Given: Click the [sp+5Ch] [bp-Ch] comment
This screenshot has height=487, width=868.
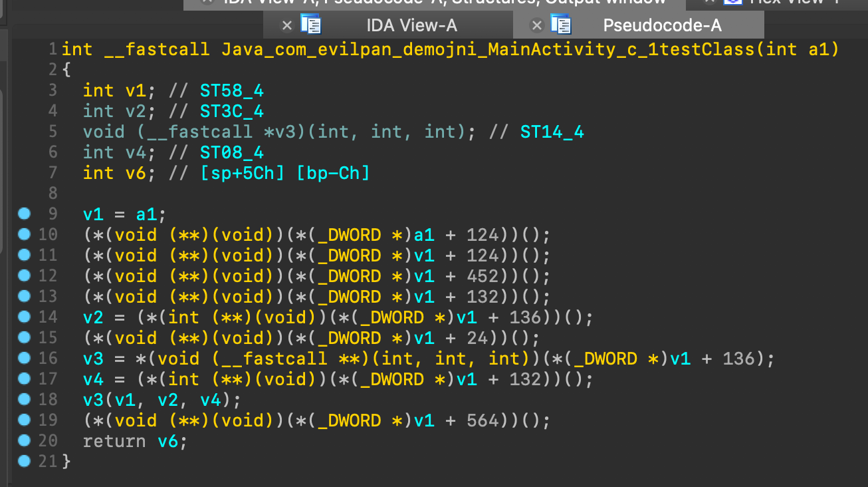Looking at the screenshot, I should [285, 173].
